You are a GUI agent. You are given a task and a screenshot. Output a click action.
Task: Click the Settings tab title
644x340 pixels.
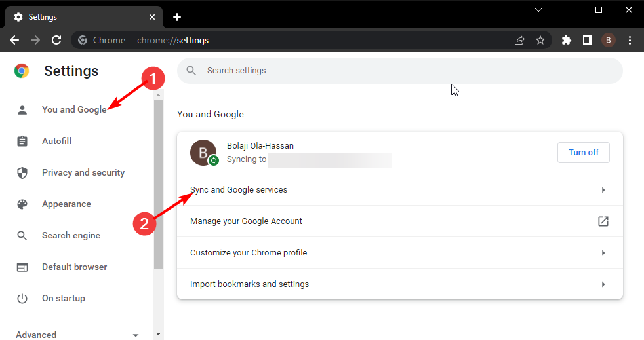(x=43, y=17)
